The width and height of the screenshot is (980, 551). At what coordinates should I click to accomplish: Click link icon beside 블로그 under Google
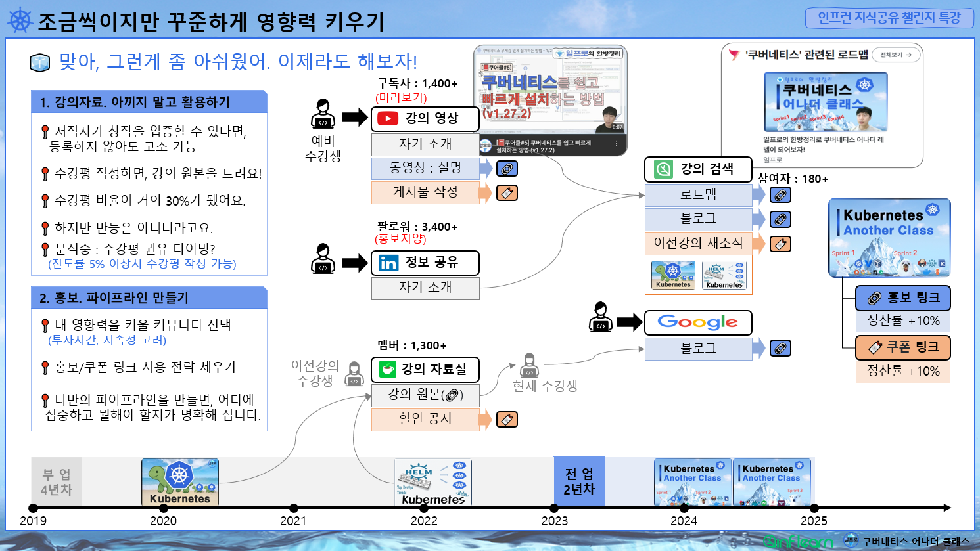[780, 348]
